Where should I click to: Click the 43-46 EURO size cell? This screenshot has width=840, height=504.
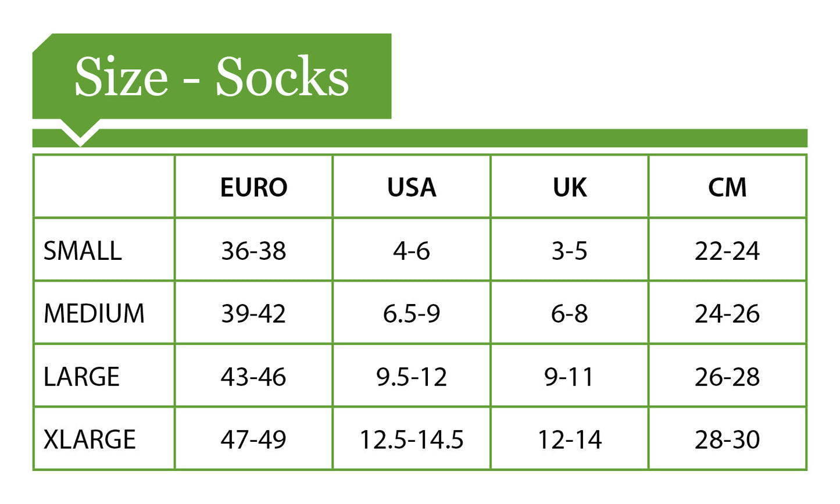click(253, 377)
